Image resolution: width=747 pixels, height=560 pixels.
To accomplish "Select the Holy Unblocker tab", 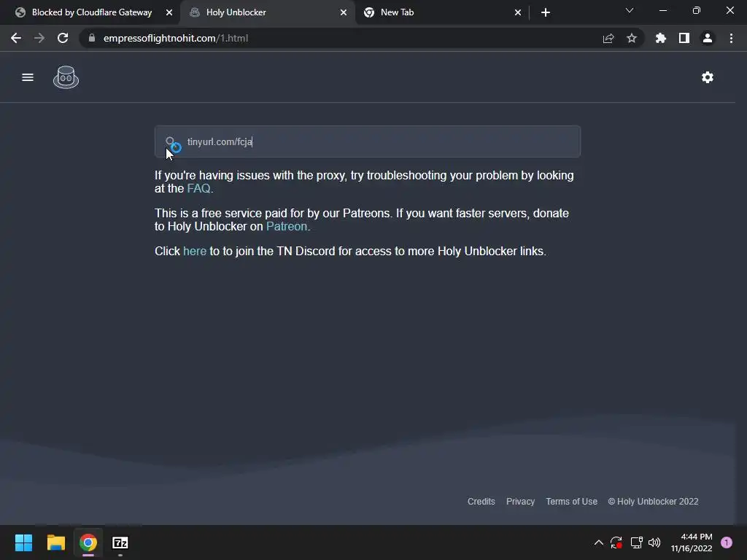I will (x=267, y=12).
